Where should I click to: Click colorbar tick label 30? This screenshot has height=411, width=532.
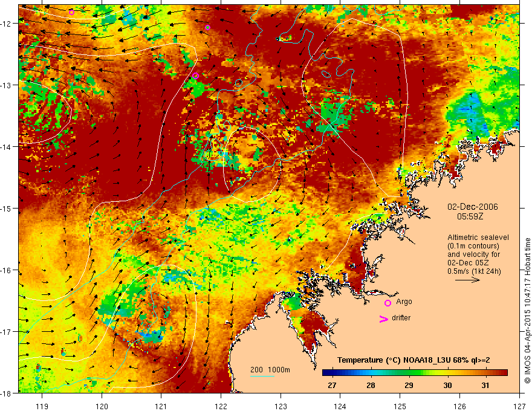click(x=447, y=385)
